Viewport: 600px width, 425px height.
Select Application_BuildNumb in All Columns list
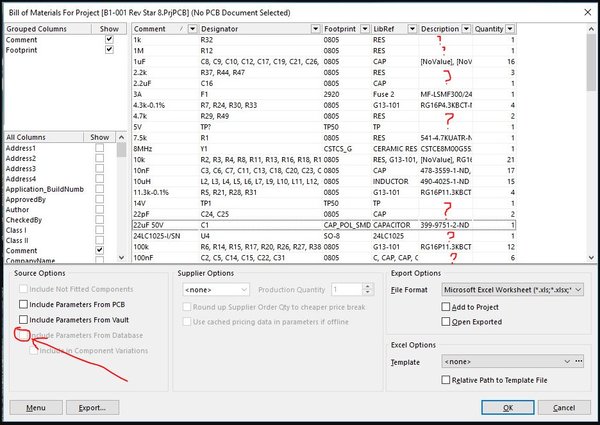click(44, 189)
